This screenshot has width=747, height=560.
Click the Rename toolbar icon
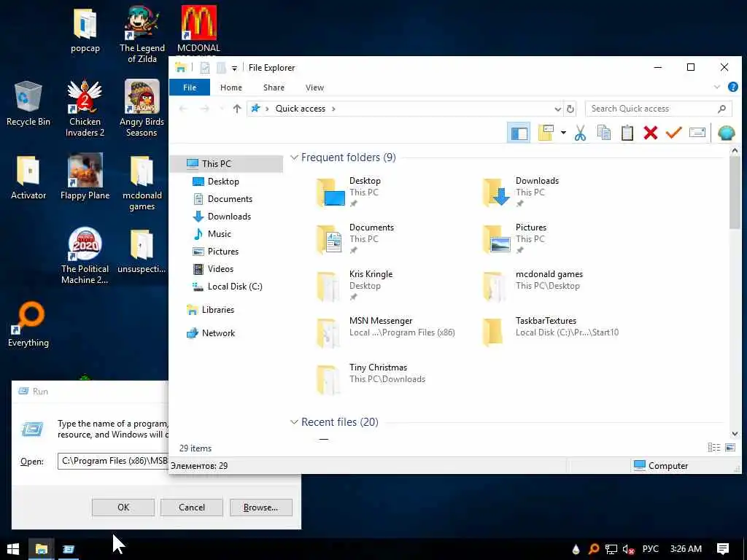pyautogui.click(x=697, y=133)
